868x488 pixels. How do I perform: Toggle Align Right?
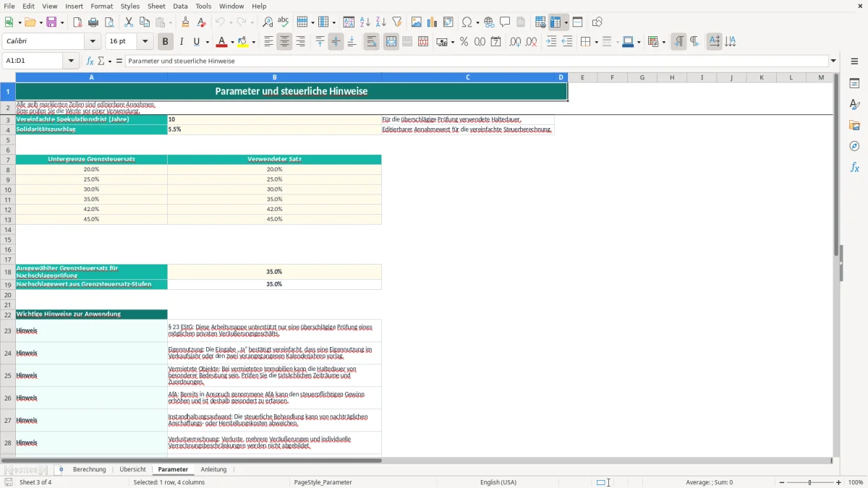tap(300, 42)
